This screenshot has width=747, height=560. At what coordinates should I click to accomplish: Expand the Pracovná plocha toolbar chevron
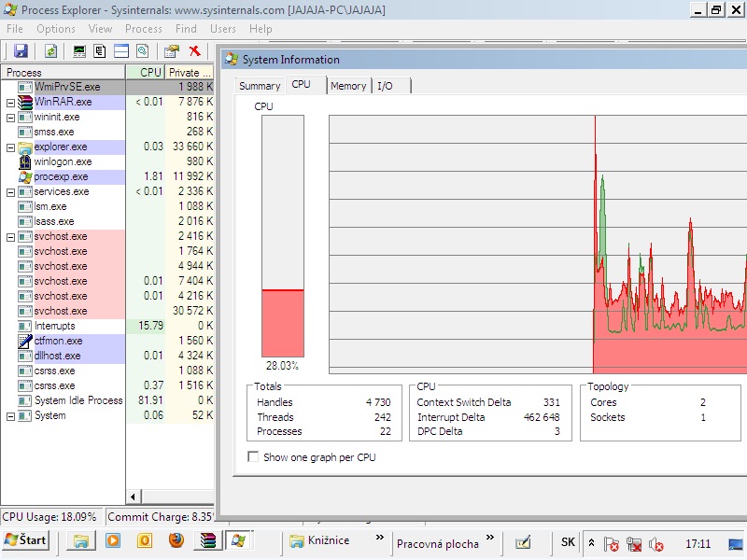pyautogui.click(x=489, y=538)
